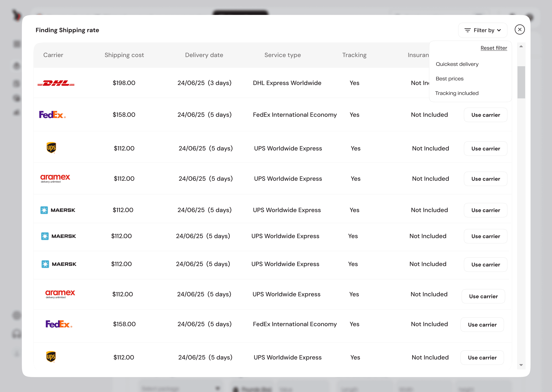Select Quickest delivery filter option
This screenshot has width=552, height=392.
pos(457,64)
